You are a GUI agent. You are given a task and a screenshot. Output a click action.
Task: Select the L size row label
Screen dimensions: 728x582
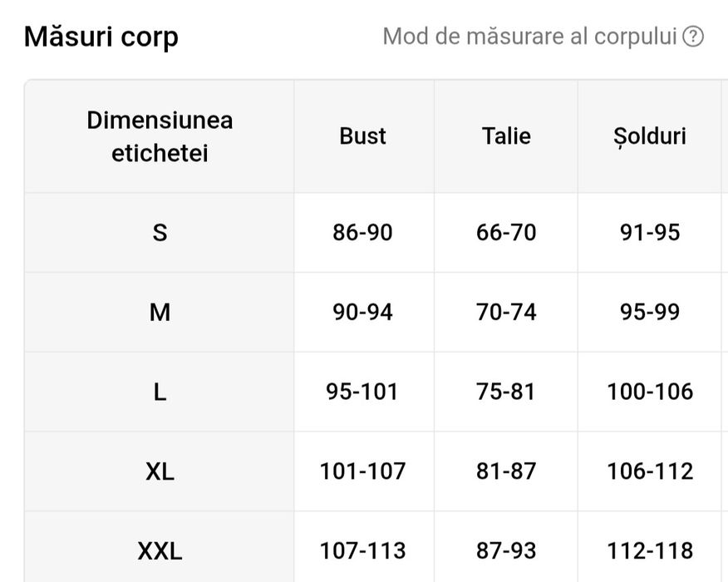[160, 392]
